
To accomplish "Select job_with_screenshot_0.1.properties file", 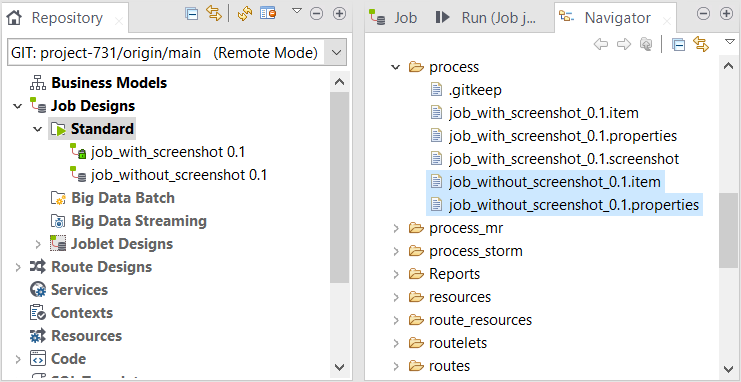I will pyautogui.click(x=563, y=136).
